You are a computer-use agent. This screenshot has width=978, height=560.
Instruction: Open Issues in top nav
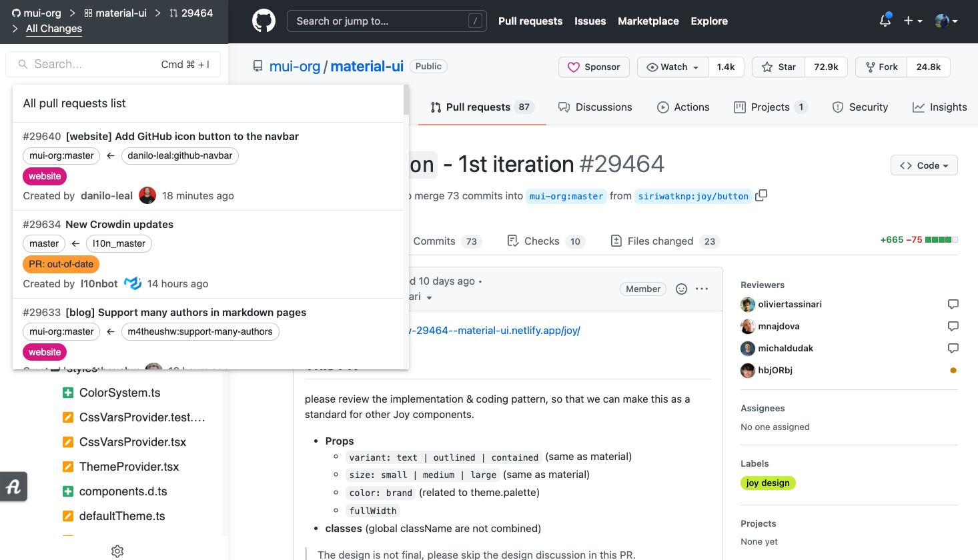[x=590, y=21]
